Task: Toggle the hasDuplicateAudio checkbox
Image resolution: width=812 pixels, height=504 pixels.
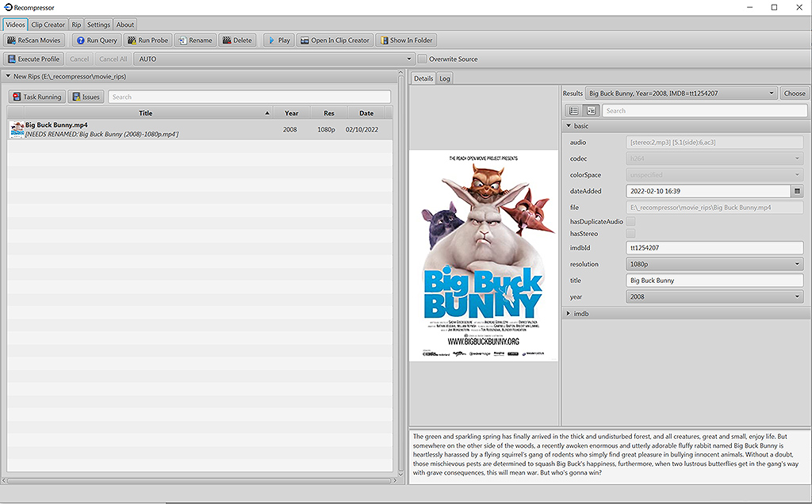Action: click(x=630, y=221)
